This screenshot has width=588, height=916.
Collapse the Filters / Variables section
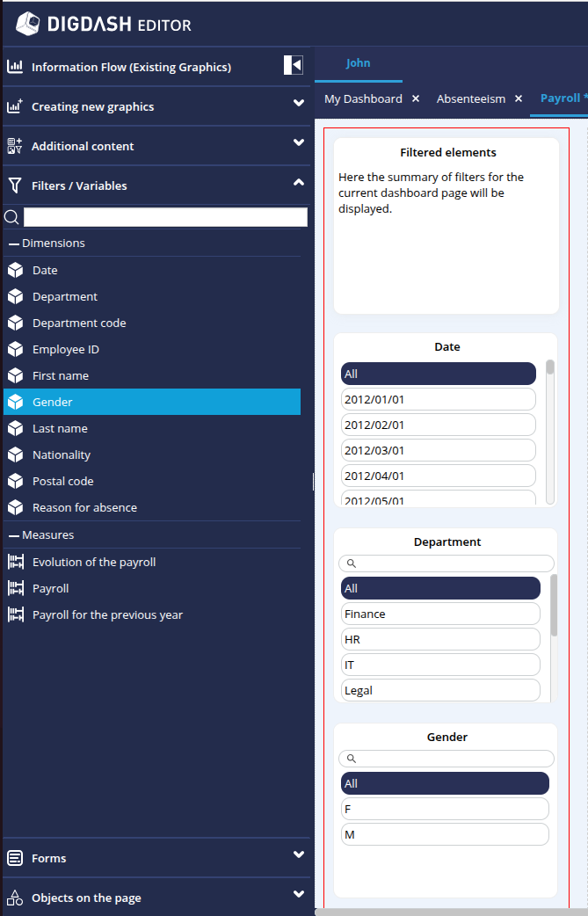299,183
